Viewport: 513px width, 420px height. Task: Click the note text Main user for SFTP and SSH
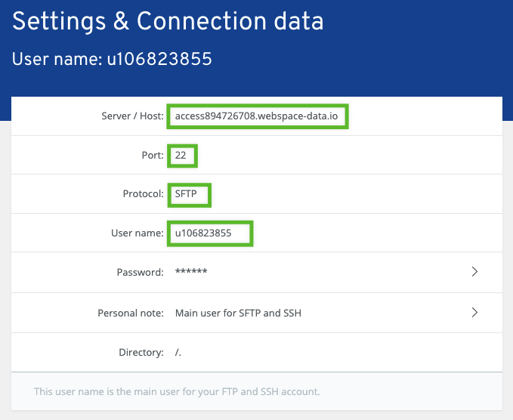click(238, 313)
